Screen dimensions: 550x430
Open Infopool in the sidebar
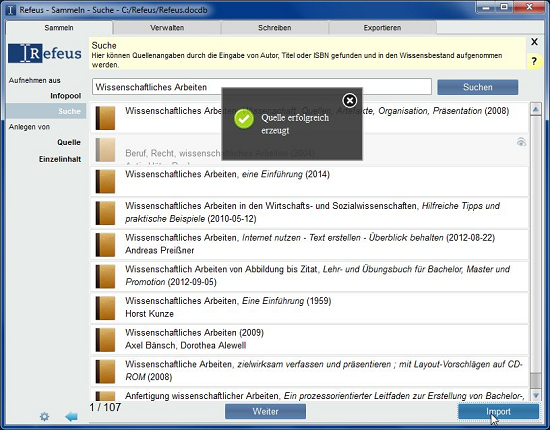(x=65, y=96)
